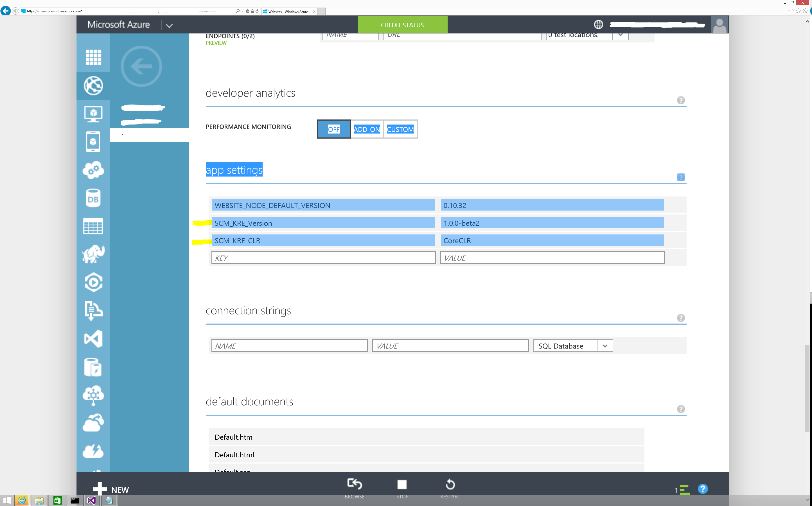Open Service Bus icon in sidebar
Viewport: 812px width, 506px height.
coord(93,311)
